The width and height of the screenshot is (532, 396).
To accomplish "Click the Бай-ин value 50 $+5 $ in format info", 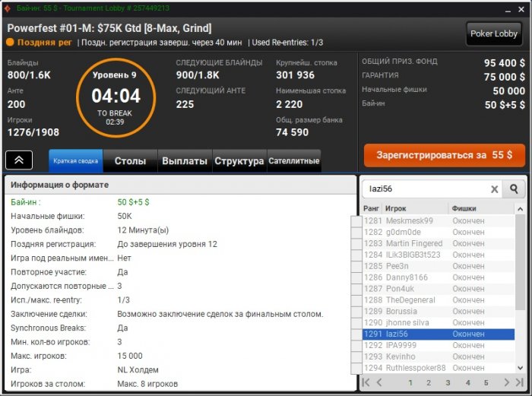I will (x=133, y=202).
